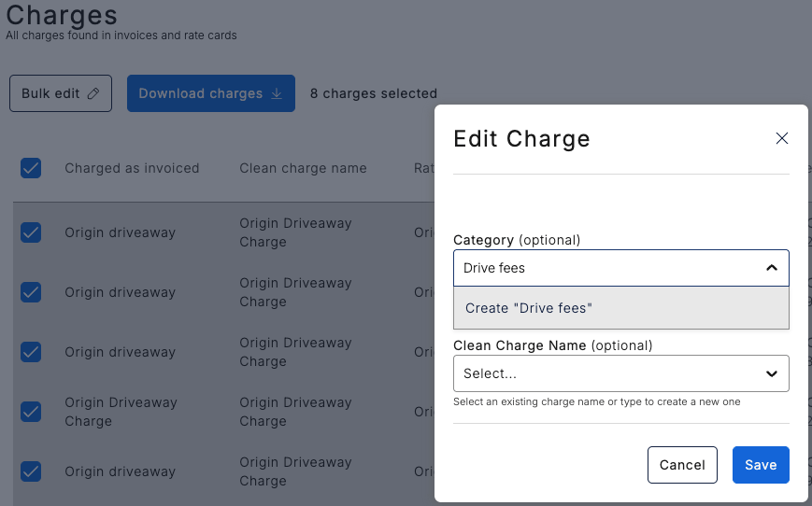Screen dimensions: 812x506
Task: Uncheck the second row's Origin driveaway checkbox
Action: 31,292
